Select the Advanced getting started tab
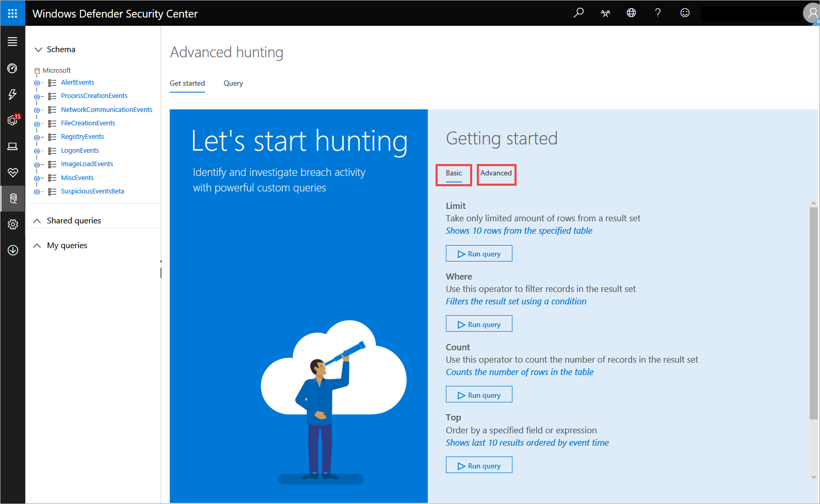This screenshot has height=504, width=820. tap(496, 173)
